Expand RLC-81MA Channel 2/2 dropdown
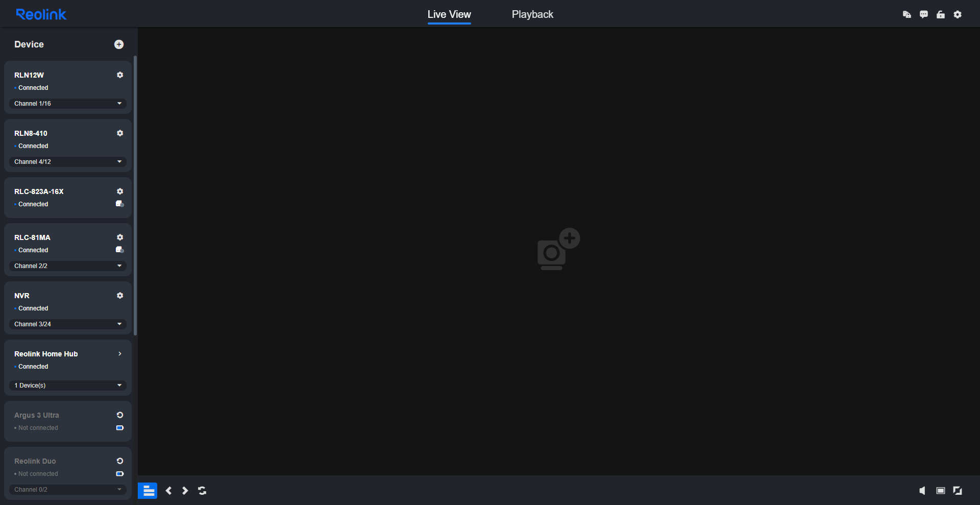This screenshot has width=980, height=505. [68, 266]
